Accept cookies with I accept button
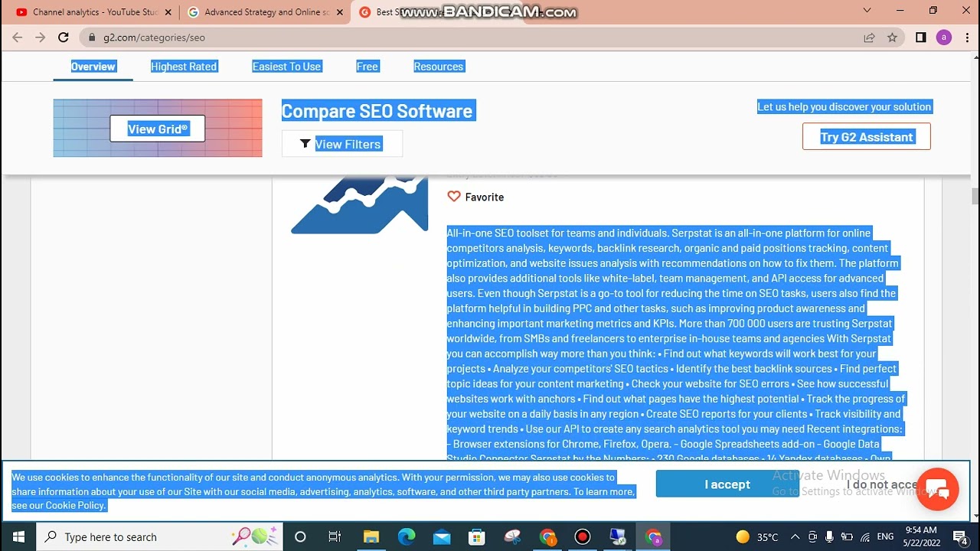Screen dimensions: 980x551 point(727,484)
